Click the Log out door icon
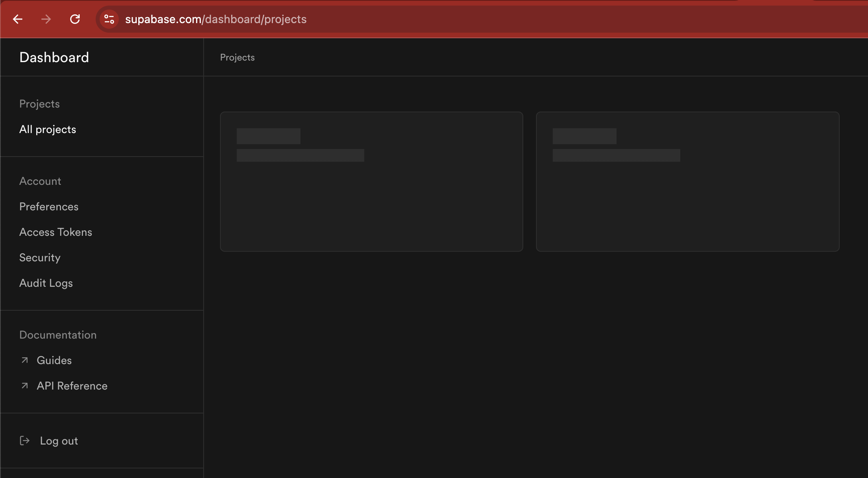The height and width of the screenshot is (478, 868). point(25,441)
